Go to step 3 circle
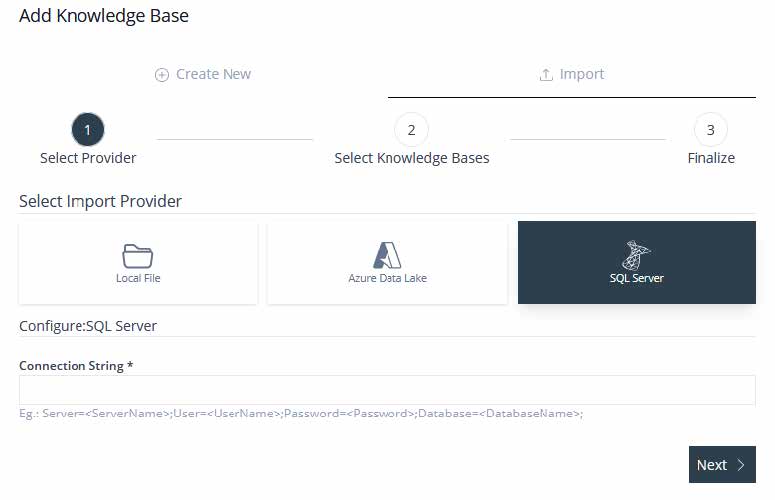The height and width of the screenshot is (500, 775). [x=711, y=129]
